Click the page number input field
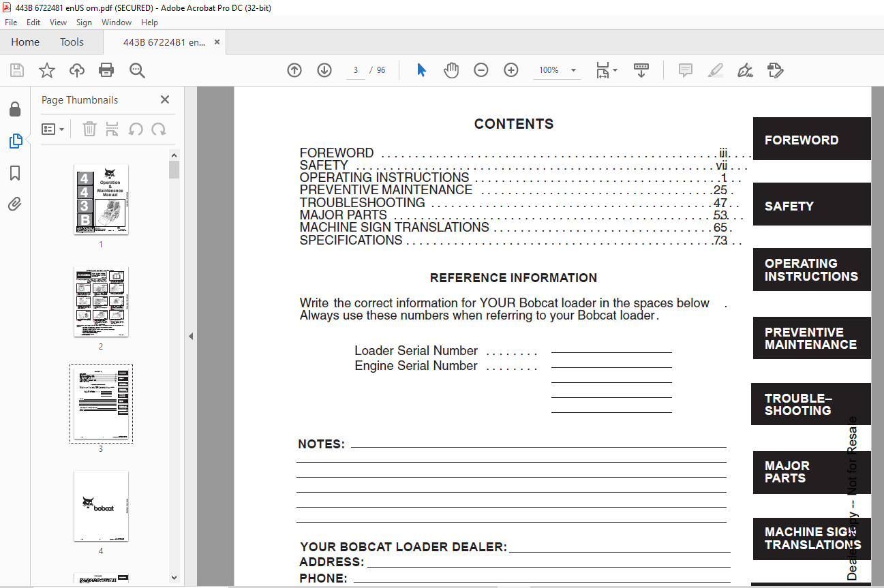The width and height of the screenshot is (884, 588). [356, 70]
